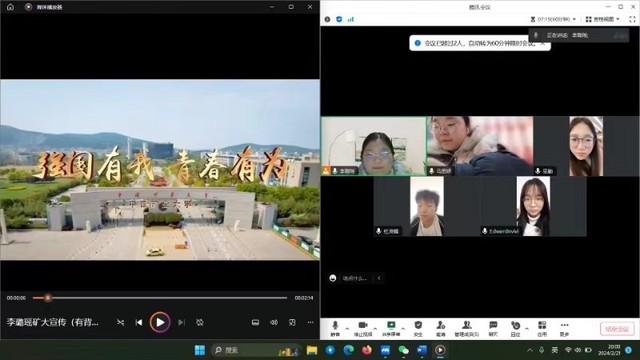
Task: Expand microphone options arrow next to mute
Action: [347, 328]
